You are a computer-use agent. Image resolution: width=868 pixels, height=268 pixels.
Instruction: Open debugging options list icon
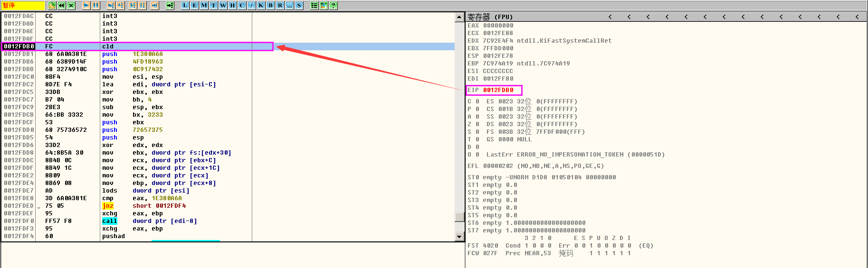tap(314, 5)
